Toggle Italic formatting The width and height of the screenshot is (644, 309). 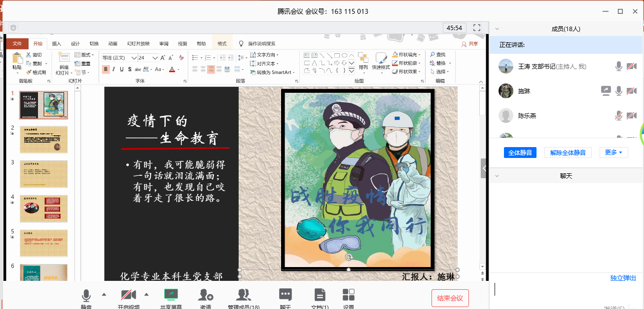click(114, 69)
